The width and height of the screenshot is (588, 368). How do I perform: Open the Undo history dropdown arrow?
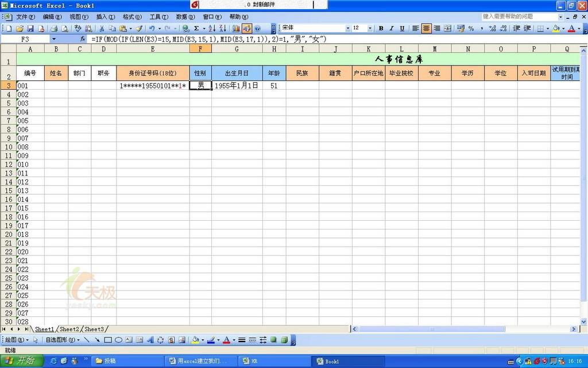160,28
